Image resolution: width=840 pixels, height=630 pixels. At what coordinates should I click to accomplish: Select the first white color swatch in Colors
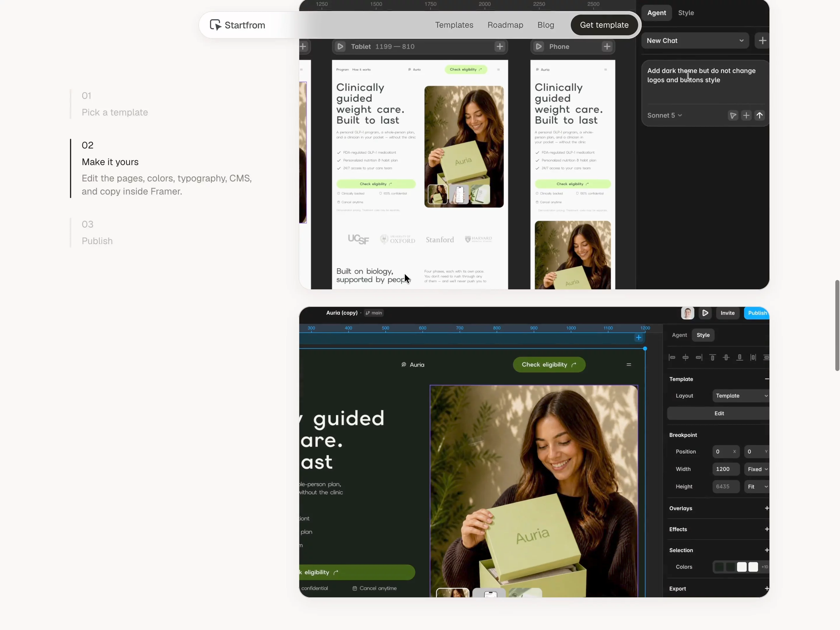pyautogui.click(x=742, y=567)
